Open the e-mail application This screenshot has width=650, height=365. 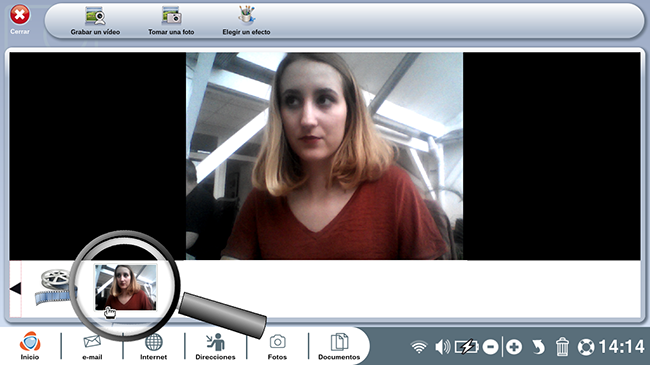pos(92,346)
